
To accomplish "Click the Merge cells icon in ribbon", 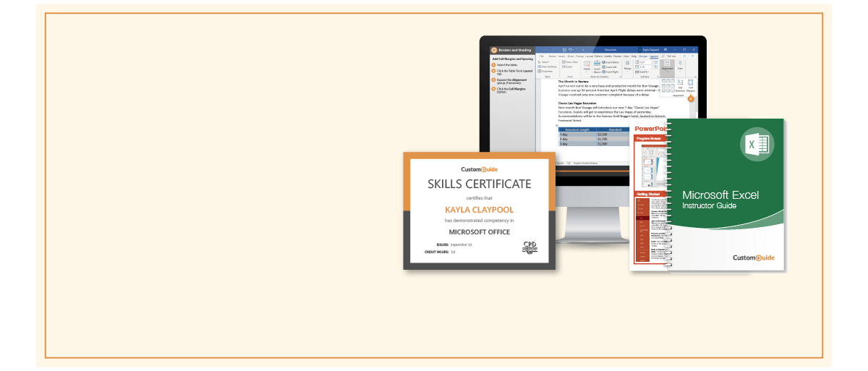I will [x=627, y=67].
